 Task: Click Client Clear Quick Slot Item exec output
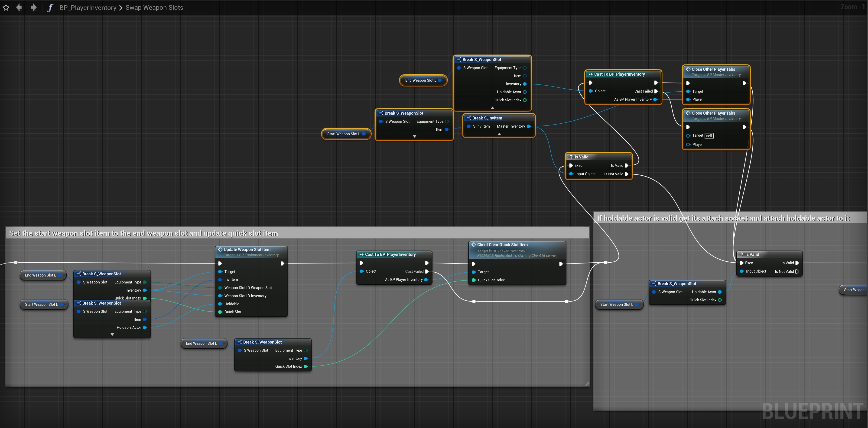(x=561, y=264)
